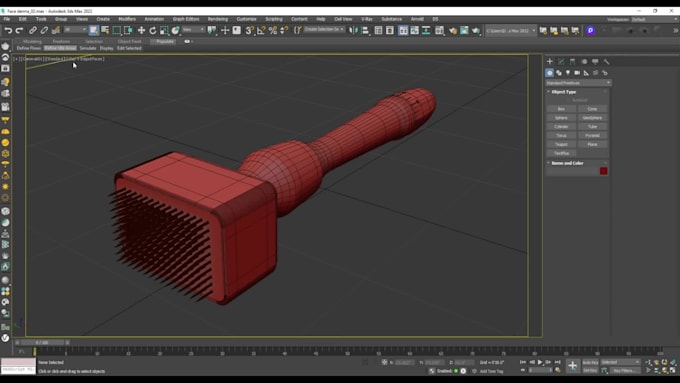Open the project path dropdown
680x383 pixels.
tap(510, 30)
